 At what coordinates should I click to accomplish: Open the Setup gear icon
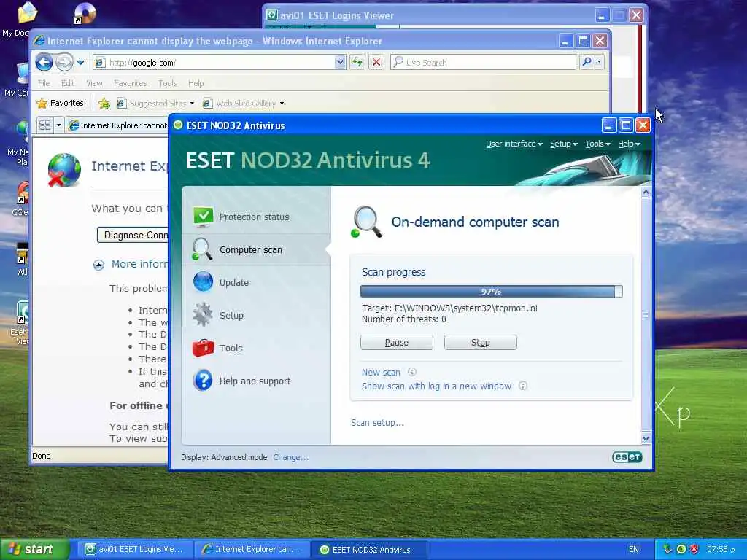coord(203,314)
